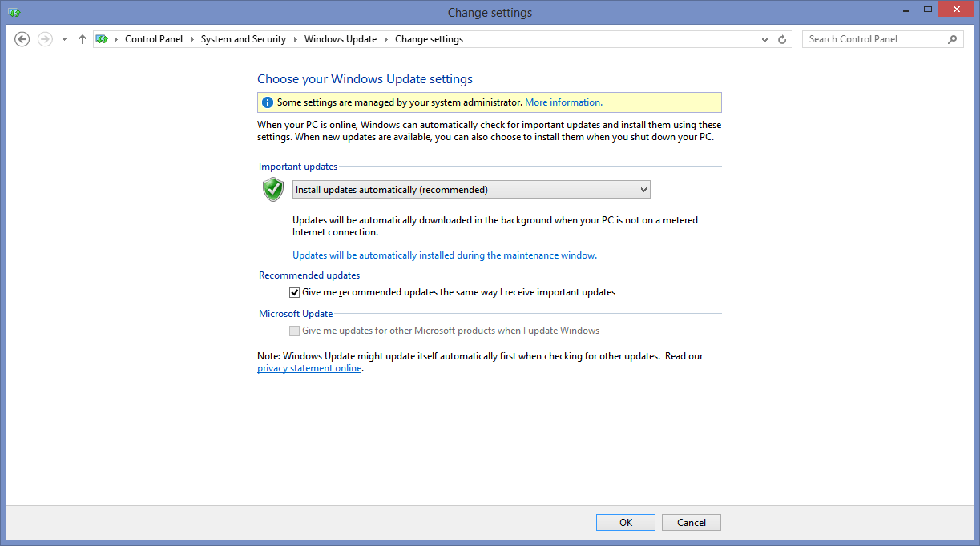Confirm settings with the OK button
The height and width of the screenshot is (546, 980).
[x=626, y=522]
